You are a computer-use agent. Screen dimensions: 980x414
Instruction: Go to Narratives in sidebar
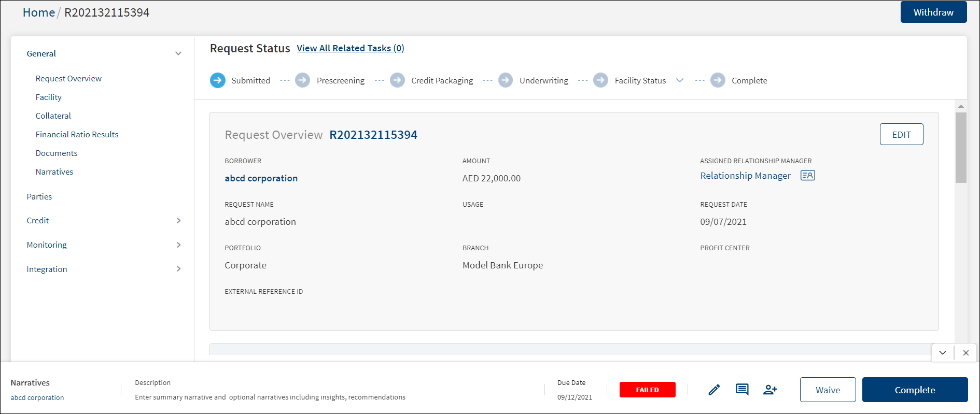pos(54,172)
